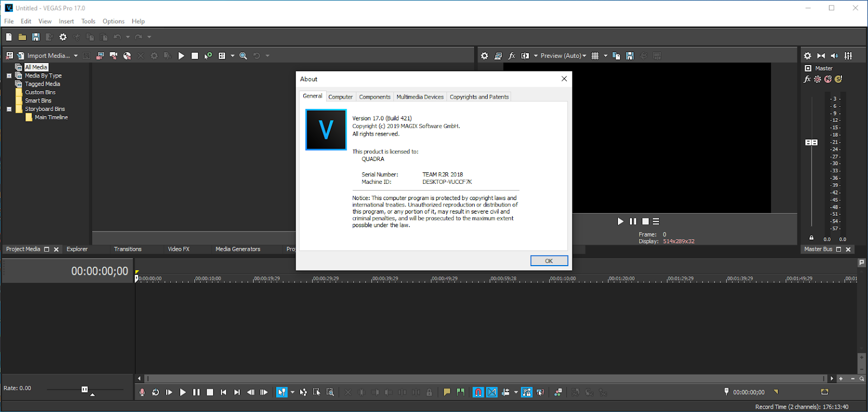Image resolution: width=868 pixels, height=412 pixels.
Task: Toggle Split Screen View in preview
Action: click(525, 56)
